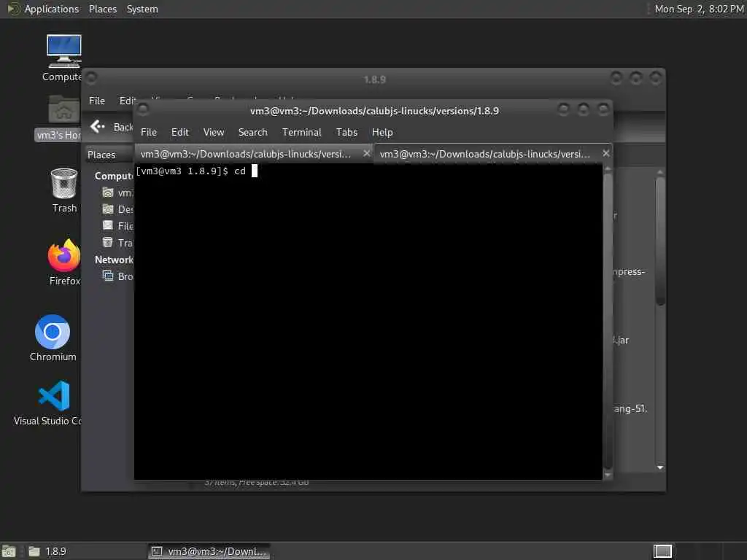
Task: Minimize the terminal window
Action: (x=562, y=110)
